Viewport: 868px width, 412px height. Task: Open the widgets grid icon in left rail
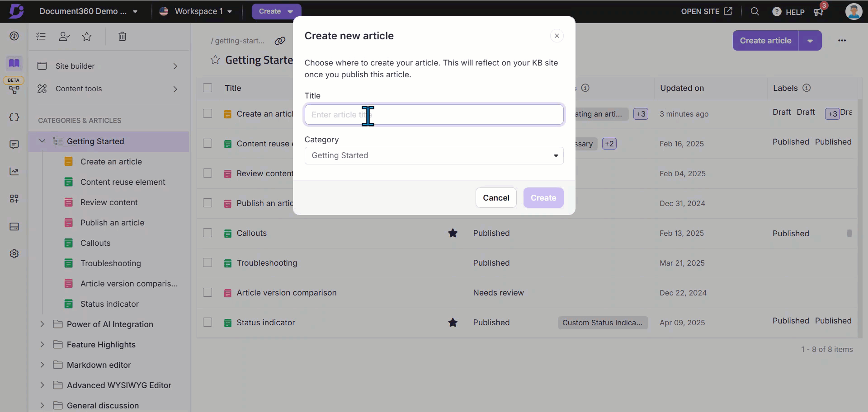click(14, 199)
